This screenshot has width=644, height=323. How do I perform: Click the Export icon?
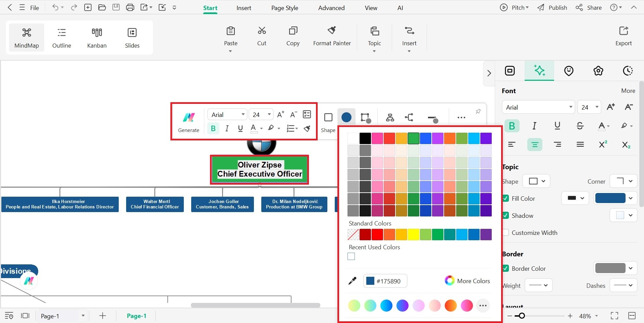coord(624,31)
